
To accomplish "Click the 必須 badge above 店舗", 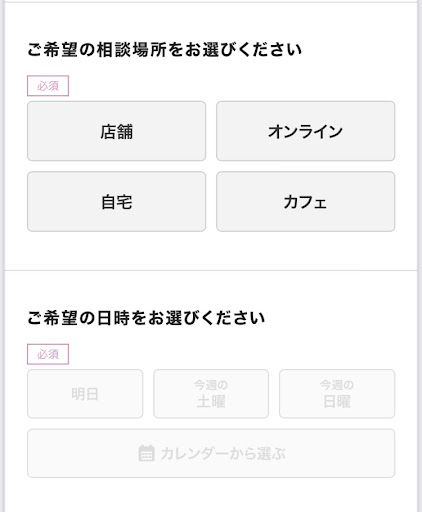I will 48,86.
